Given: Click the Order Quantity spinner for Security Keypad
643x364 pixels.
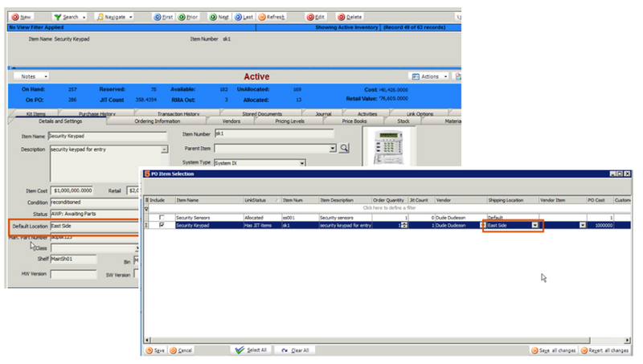Looking at the screenshot, I should 404,226.
